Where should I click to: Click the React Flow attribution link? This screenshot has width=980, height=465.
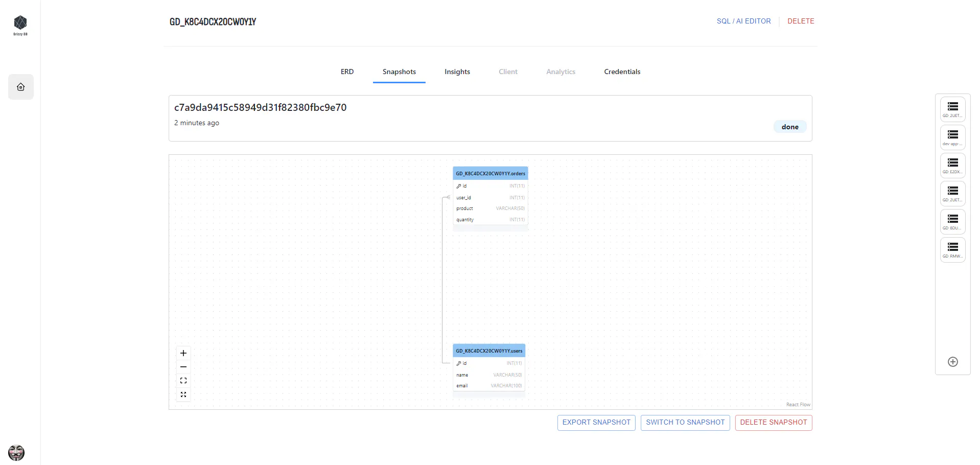[798, 405]
